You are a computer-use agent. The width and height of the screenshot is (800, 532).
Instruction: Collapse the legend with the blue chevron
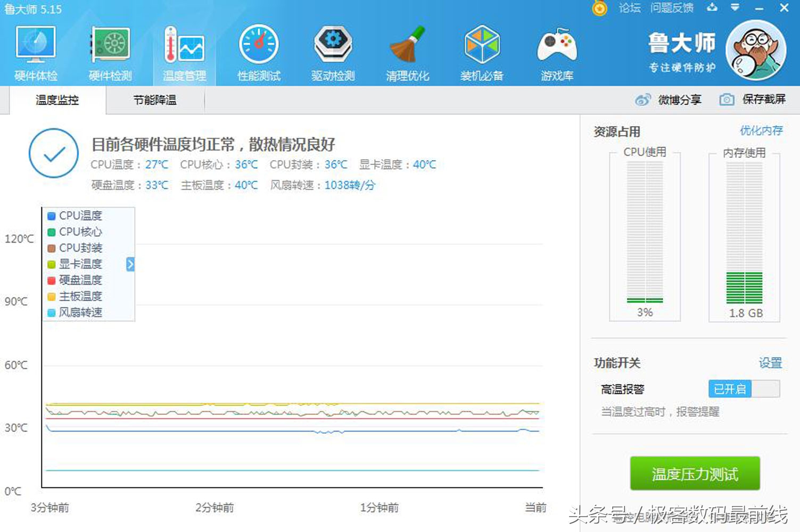pos(129,264)
